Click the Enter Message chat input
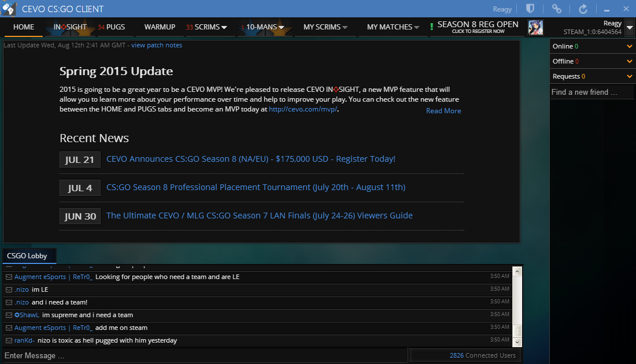 click(x=205, y=355)
